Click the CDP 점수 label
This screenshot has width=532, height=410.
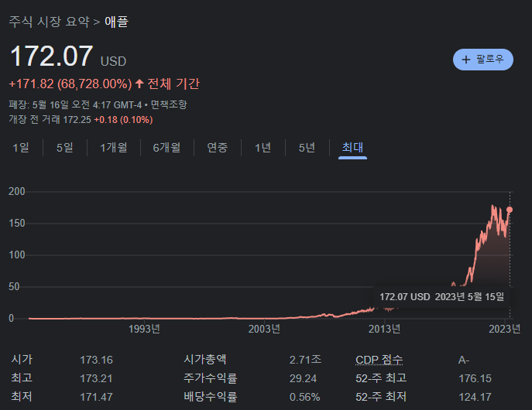379,360
